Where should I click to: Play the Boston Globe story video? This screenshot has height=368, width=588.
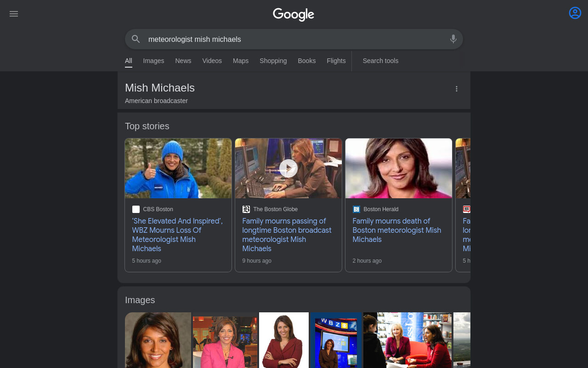[x=288, y=168]
